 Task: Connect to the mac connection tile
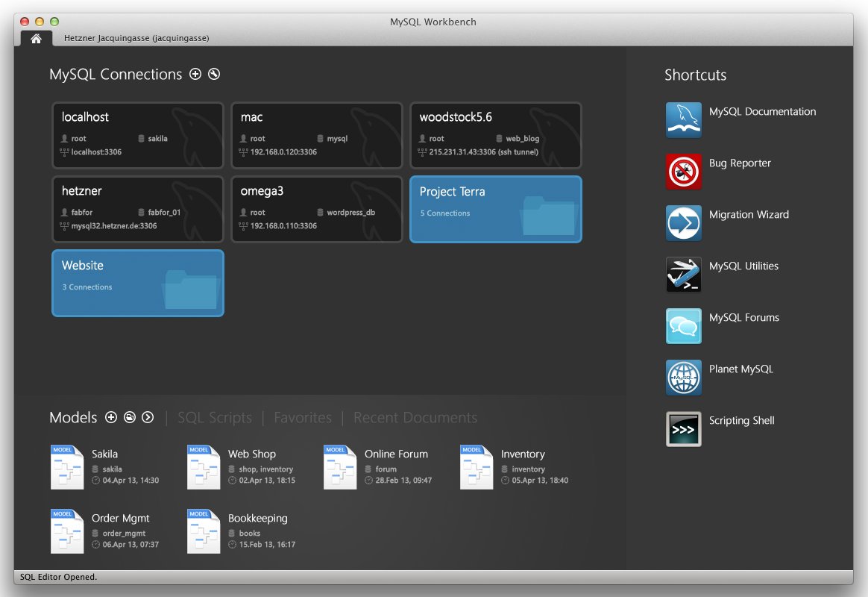pyautogui.click(x=317, y=135)
